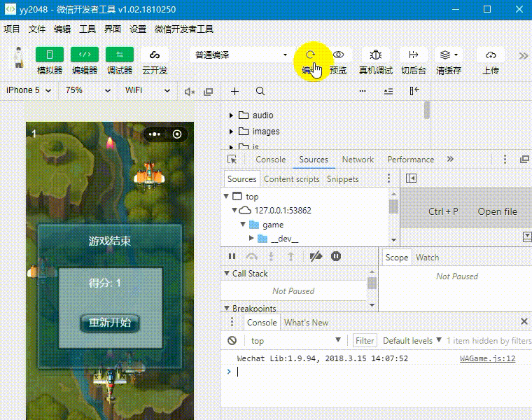Select Snippets tab

[x=342, y=178]
